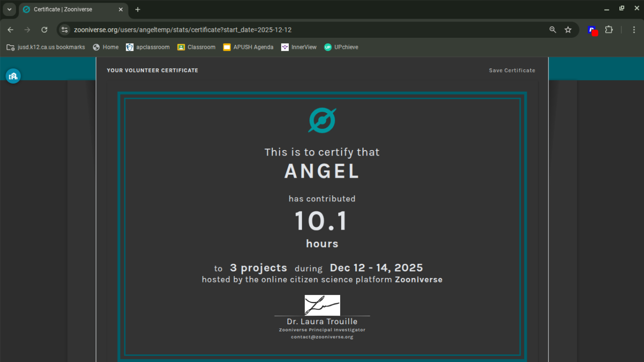
Task: Click the Zooniverse logo on certificate
Action: (x=322, y=120)
